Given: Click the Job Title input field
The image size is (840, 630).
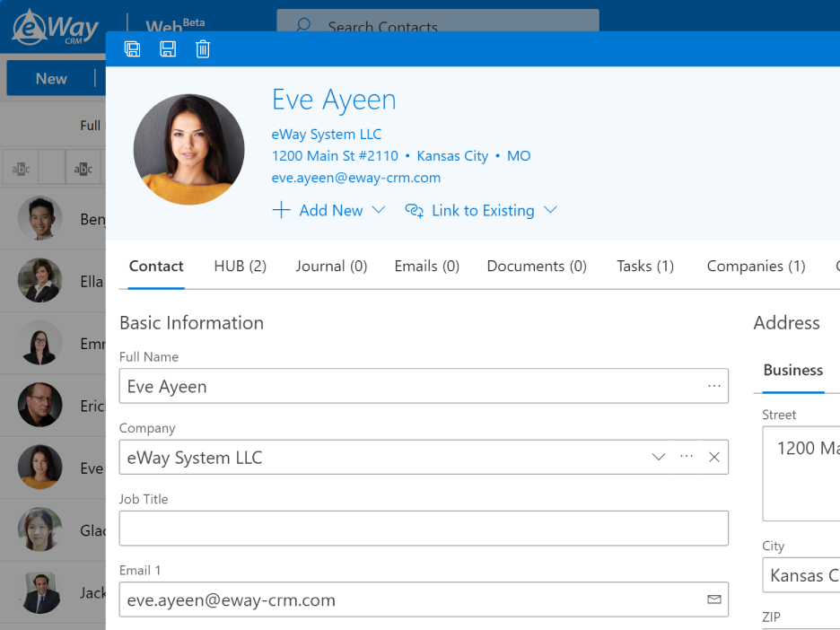Looking at the screenshot, I should pos(424,529).
